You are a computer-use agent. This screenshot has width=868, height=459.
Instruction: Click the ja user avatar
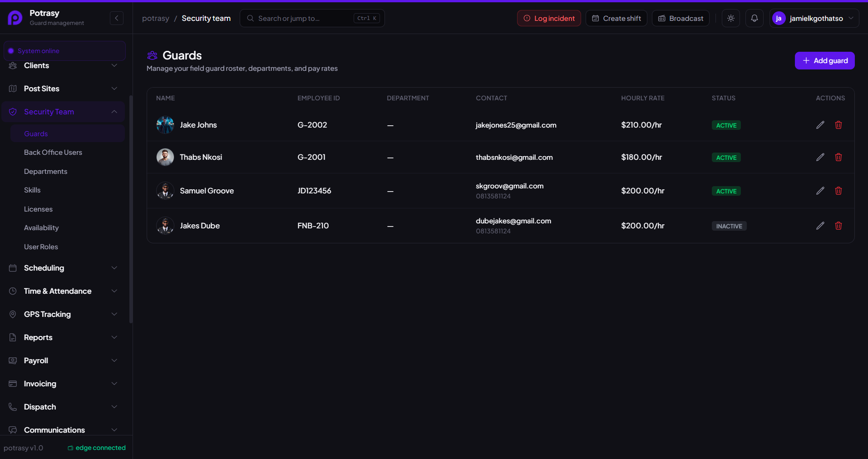779,18
